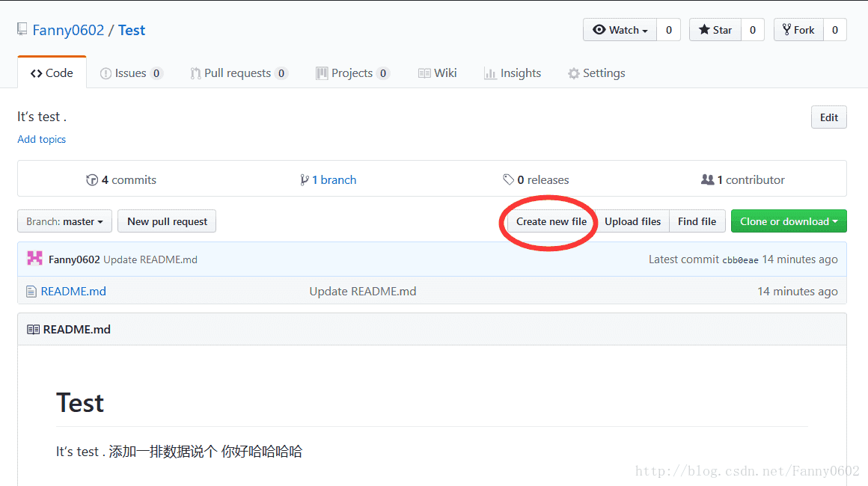Click the branch fork icon
Screen dimensions: 868x486
(x=304, y=179)
